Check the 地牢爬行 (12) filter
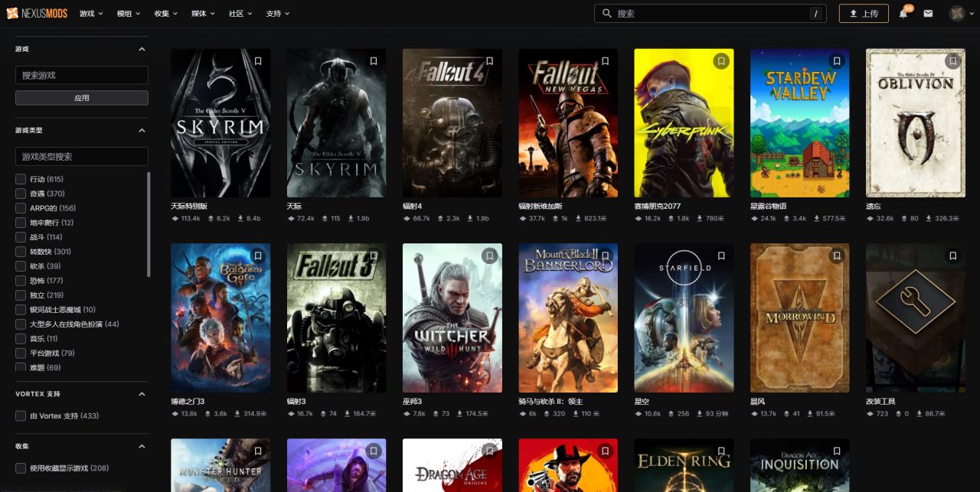This screenshot has width=980, height=492. pyautogui.click(x=21, y=223)
